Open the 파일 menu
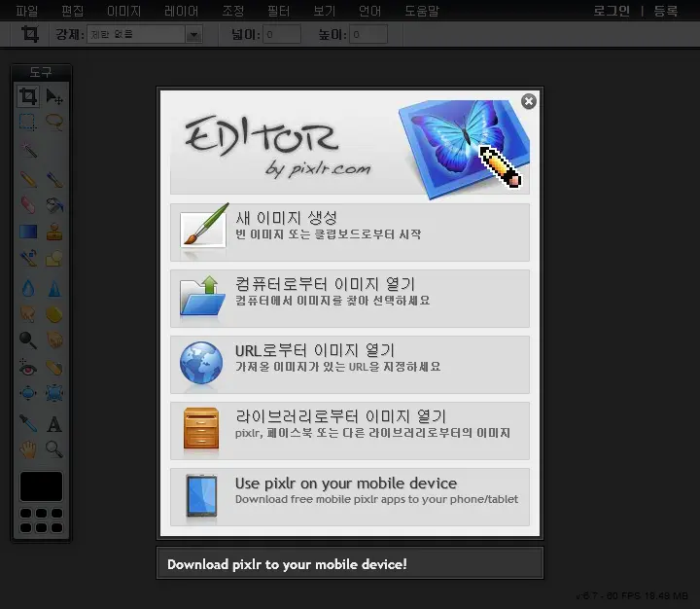The width and height of the screenshot is (700, 609). click(28, 11)
